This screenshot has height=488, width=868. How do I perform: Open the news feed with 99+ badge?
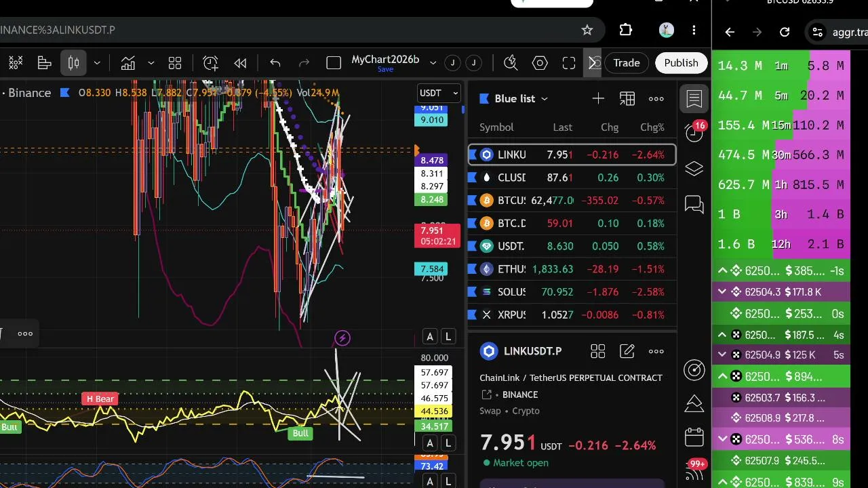[x=694, y=469]
